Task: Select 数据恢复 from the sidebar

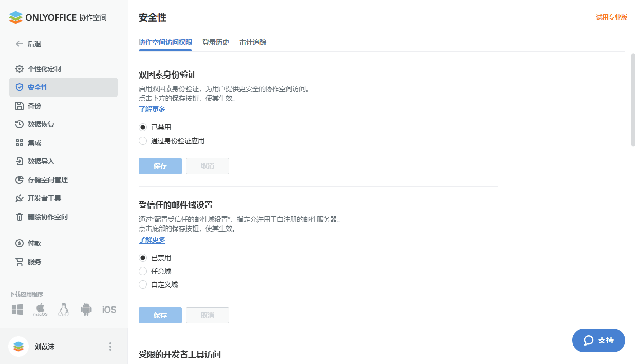Action: (x=44, y=124)
